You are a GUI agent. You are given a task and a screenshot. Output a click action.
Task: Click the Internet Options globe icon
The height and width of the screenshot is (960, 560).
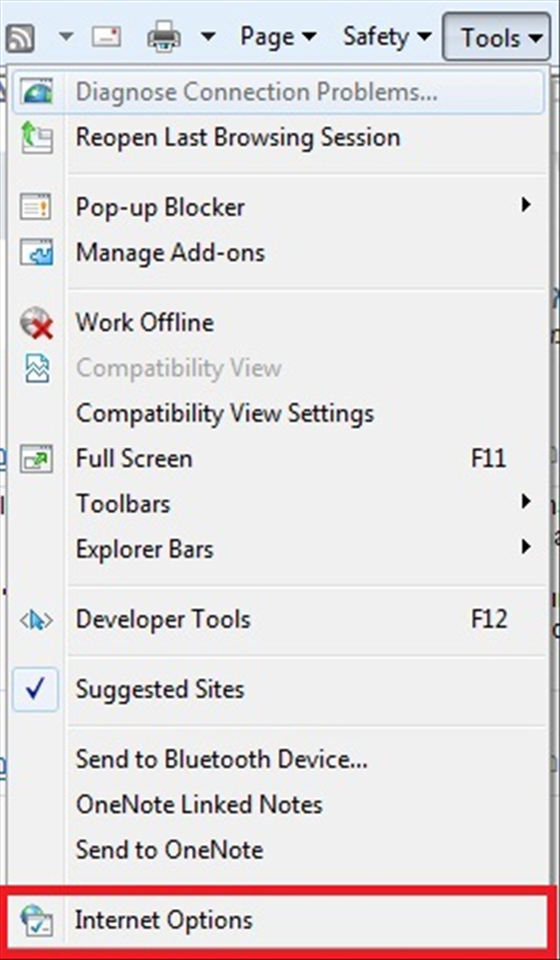(x=37, y=920)
